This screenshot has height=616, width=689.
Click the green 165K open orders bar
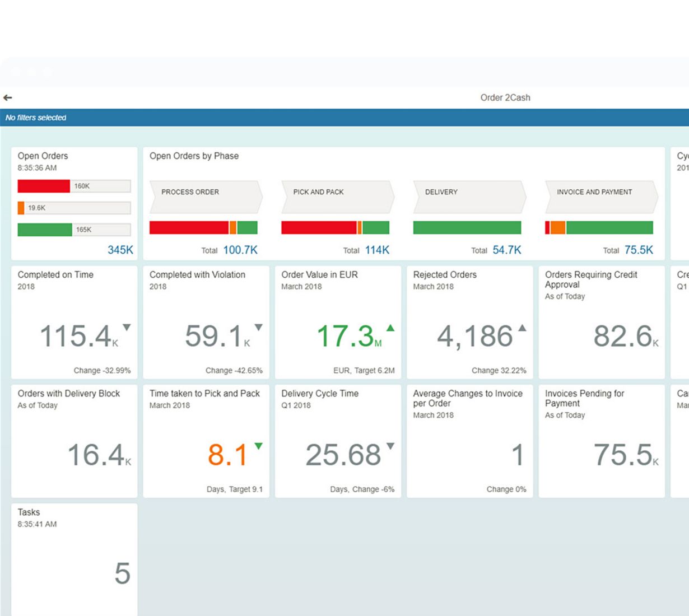45,230
